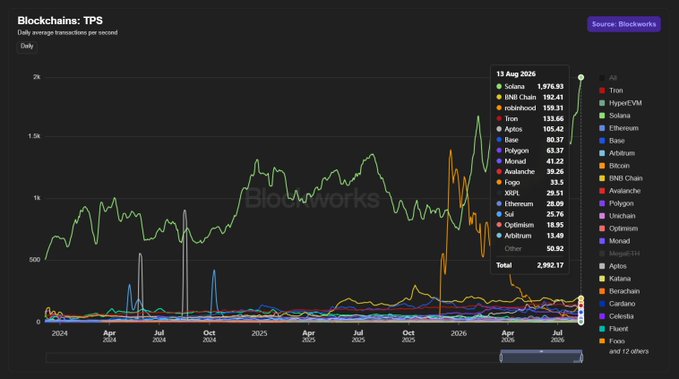The height and width of the screenshot is (379, 679).
Task: Click the Total 2,992.17 tooltip row
Action: pyautogui.click(x=530, y=265)
